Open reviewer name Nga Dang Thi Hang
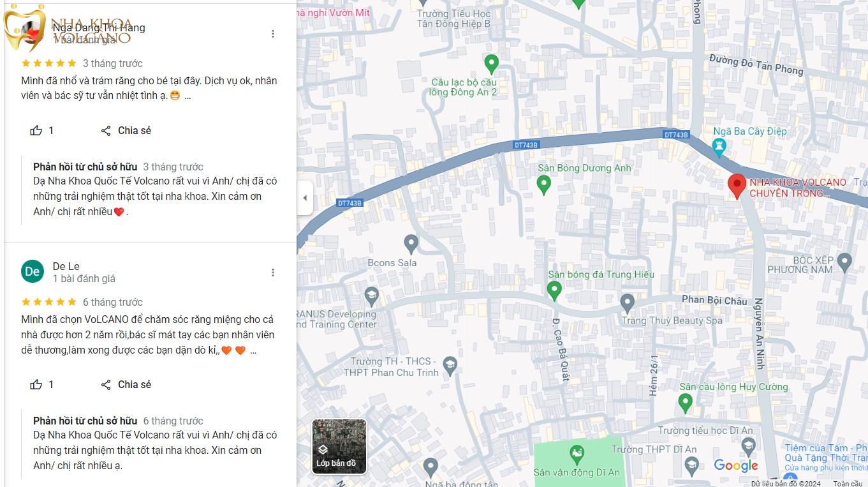The width and height of the screenshot is (868, 487). coord(99,27)
